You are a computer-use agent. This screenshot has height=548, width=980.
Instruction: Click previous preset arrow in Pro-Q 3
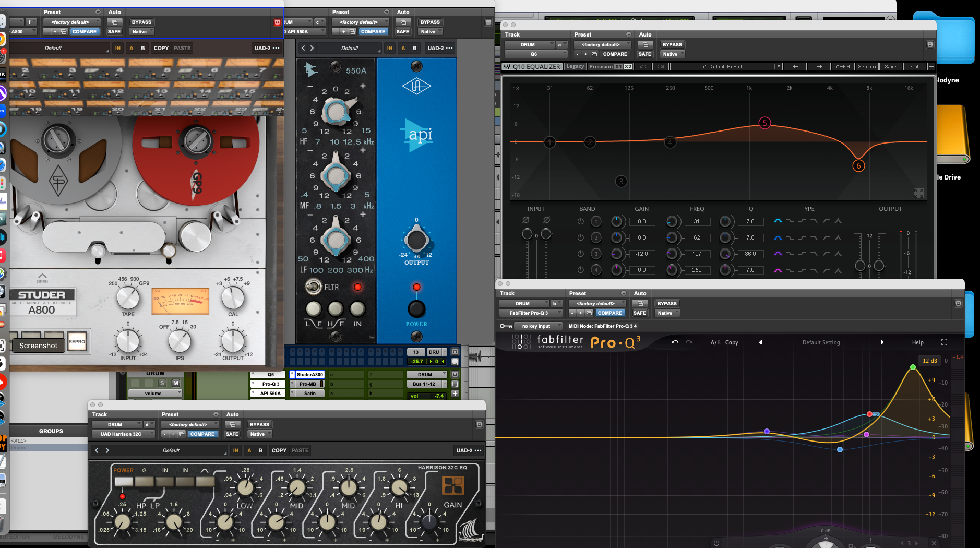point(760,342)
